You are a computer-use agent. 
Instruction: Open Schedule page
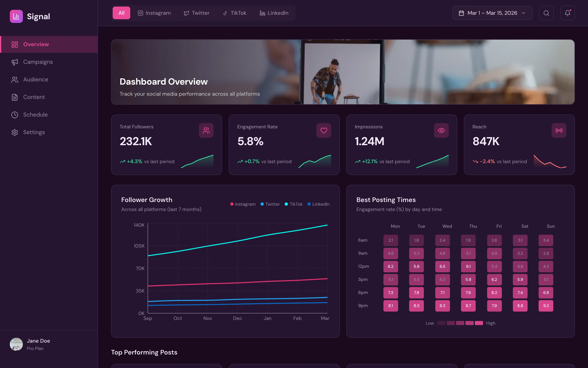click(x=49, y=115)
